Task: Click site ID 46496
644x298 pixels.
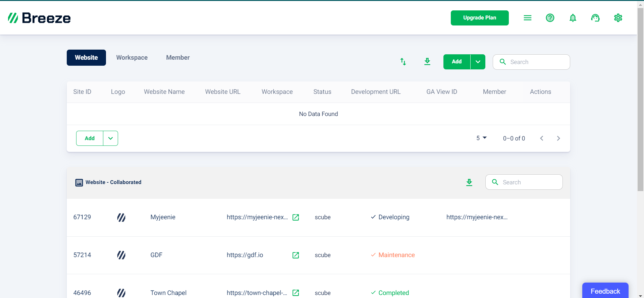Action: click(82, 293)
